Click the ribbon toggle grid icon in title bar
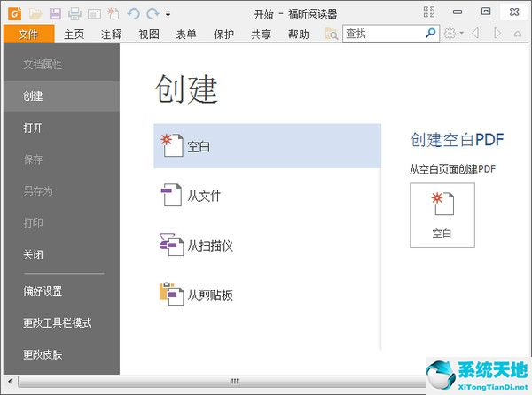The image size is (532, 395). tap(429, 12)
